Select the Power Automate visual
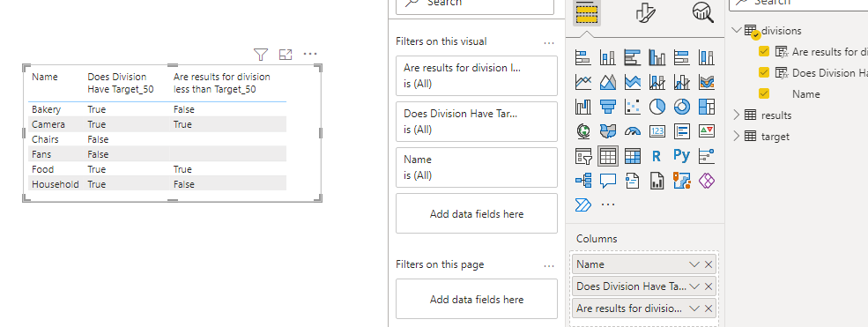Screen dimensions: 868x327 tap(582, 205)
